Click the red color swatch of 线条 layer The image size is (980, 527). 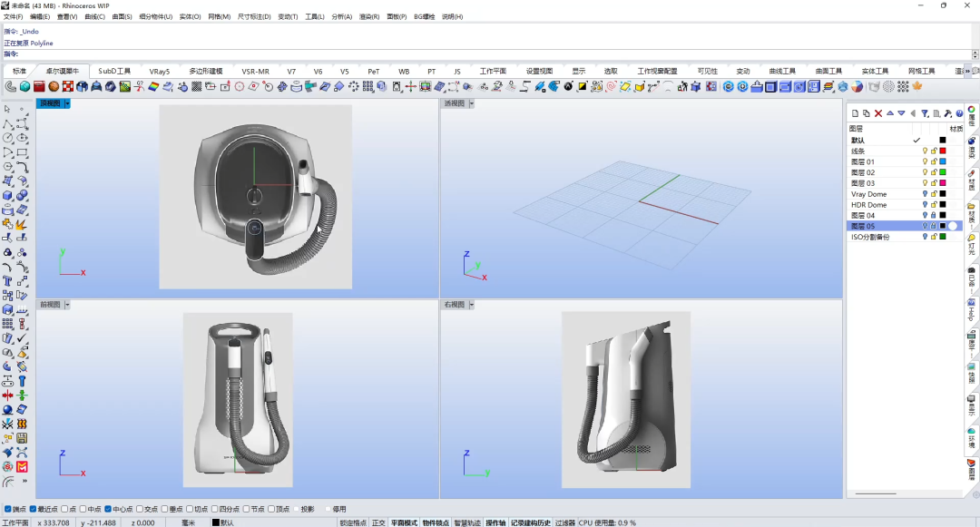point(943,151)
